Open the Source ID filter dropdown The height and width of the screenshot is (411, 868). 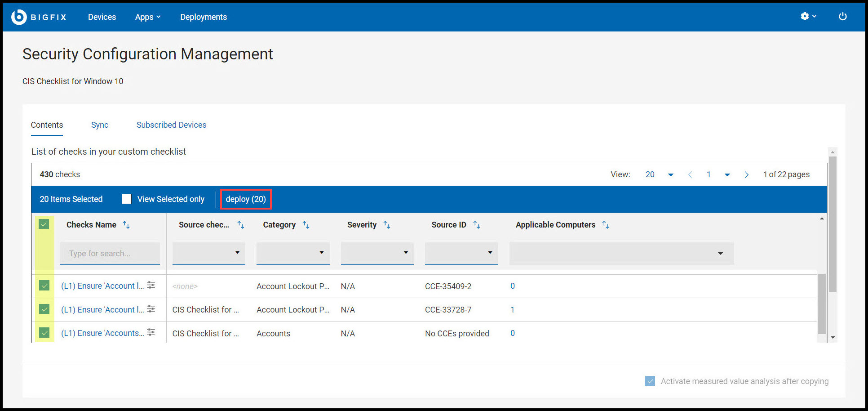coord(461,253)
